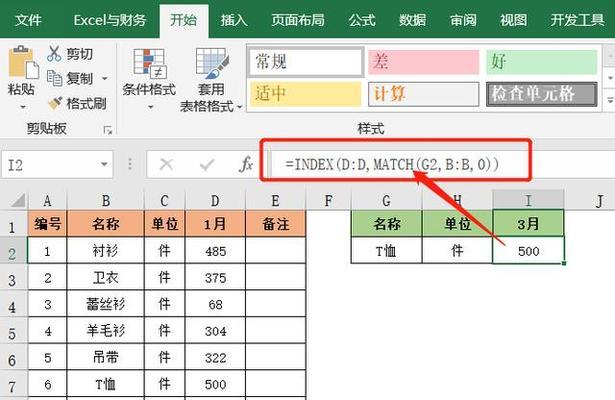The width and height of the screenshot is (615, 400).
Task: Open Conditional Formatting icon
Action: (x=150, y=63)
